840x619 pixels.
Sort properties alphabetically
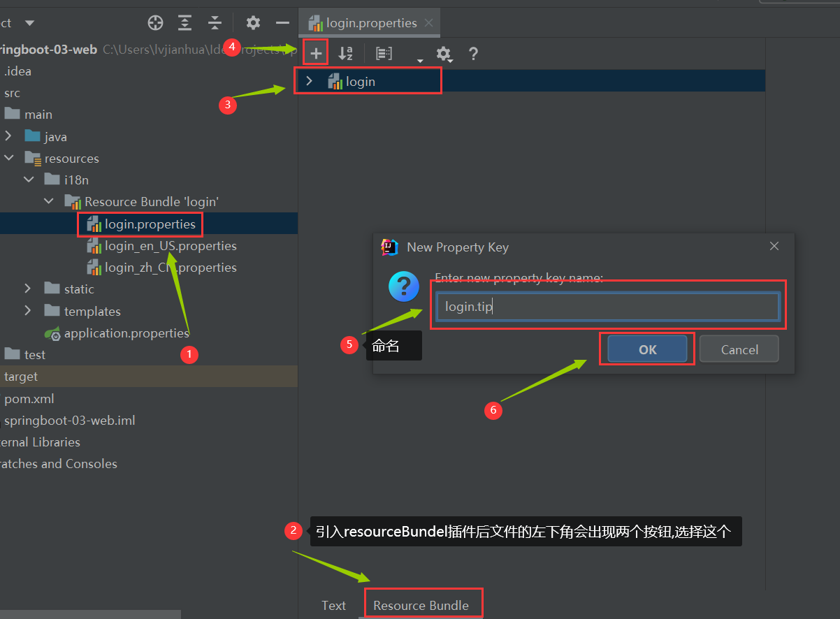coord(345,53)
